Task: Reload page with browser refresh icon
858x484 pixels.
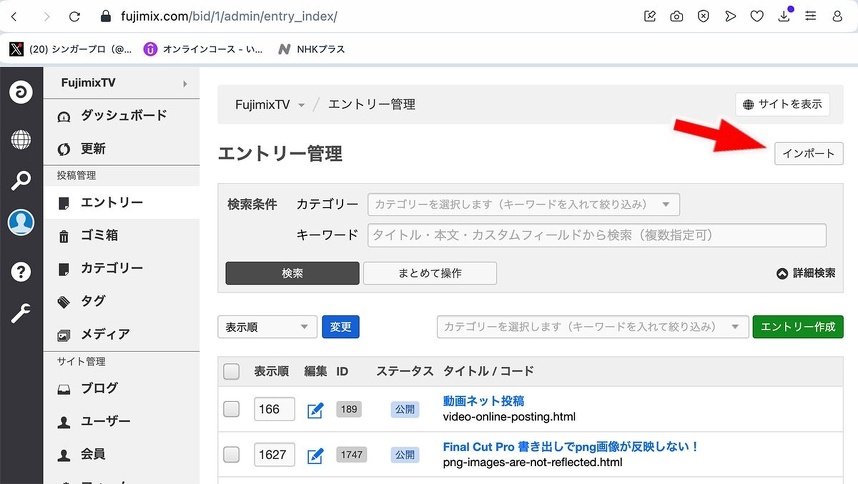Action: [74, 16]
